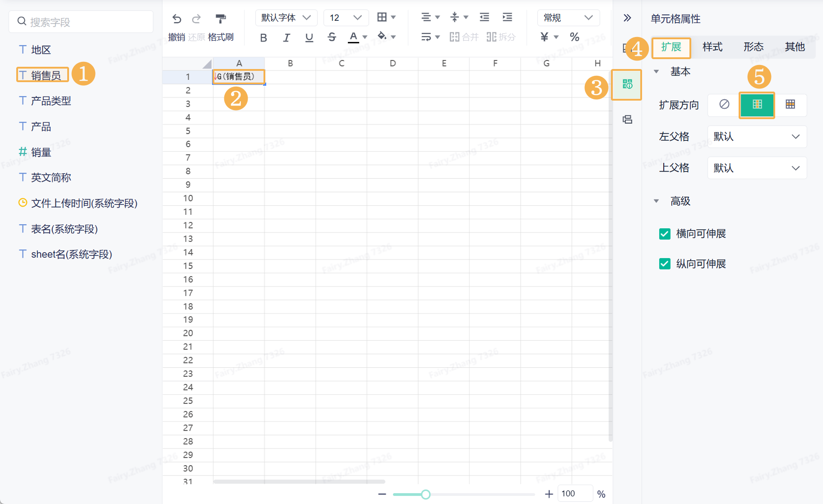The width and height of the screenshot is (823, 504).
Task: Apply fill color with the paint bucket
Action: [x=382, y=36]
